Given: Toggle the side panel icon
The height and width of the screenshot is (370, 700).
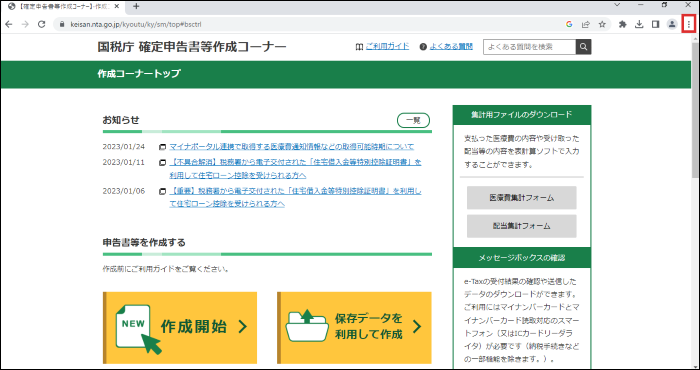Looking at the screenshot, I should click(x=655, y=25).
